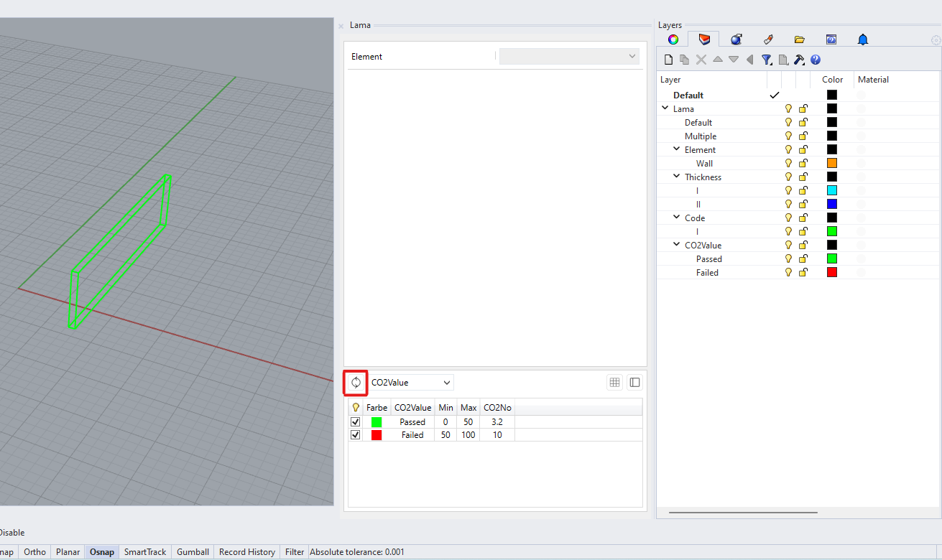Screen dimensions: 942x560
Task: Select the Passed layer row
Action: (709, 258)
